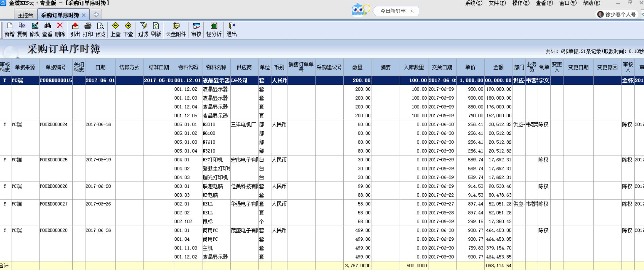
Task: Click the 结算方式 column header
Action: [x=130, y=67]
